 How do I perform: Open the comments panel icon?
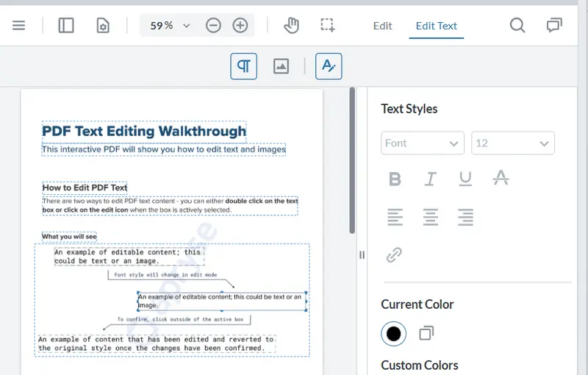(x=554, y=26)
